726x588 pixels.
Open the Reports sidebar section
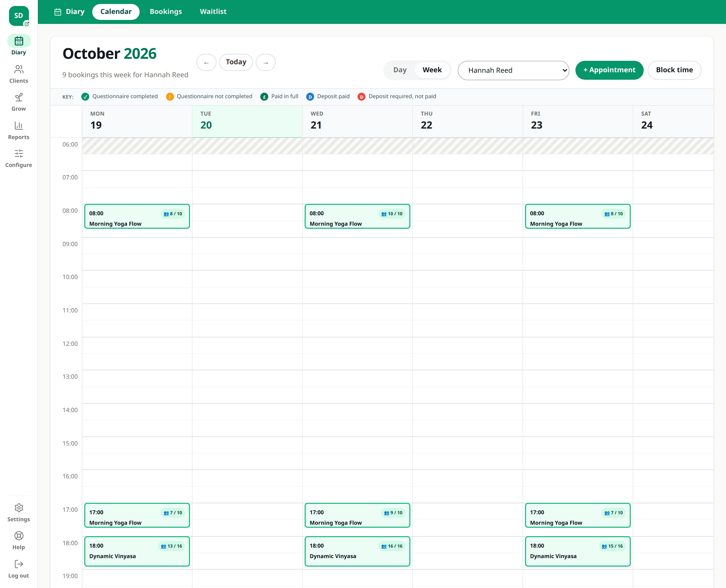(x=19, y=130)
